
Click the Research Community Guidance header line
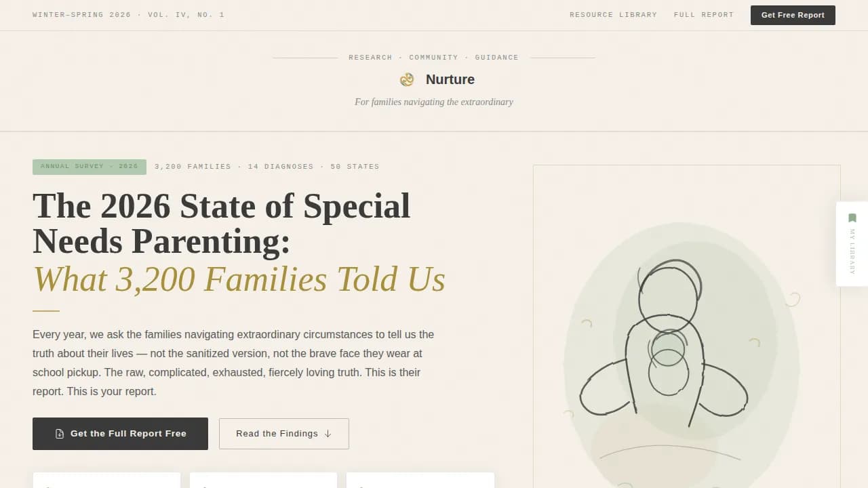(433, 58)
